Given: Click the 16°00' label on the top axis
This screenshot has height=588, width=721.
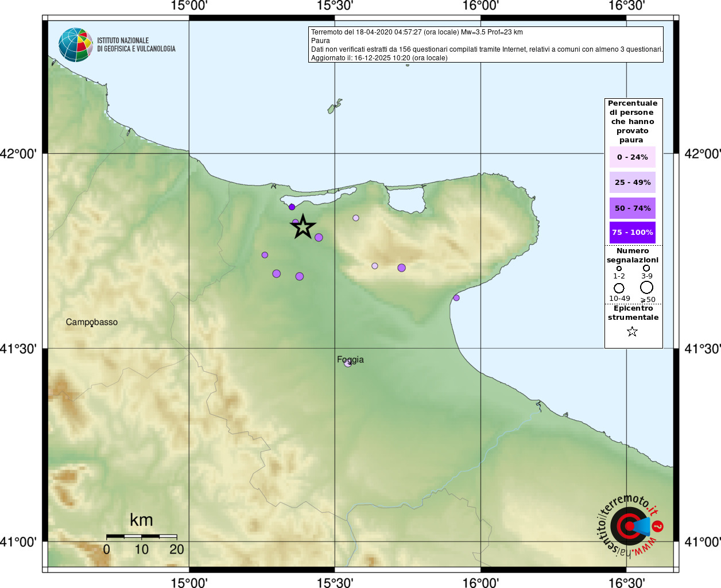Looking at the screenshot, I should (480, 6).
